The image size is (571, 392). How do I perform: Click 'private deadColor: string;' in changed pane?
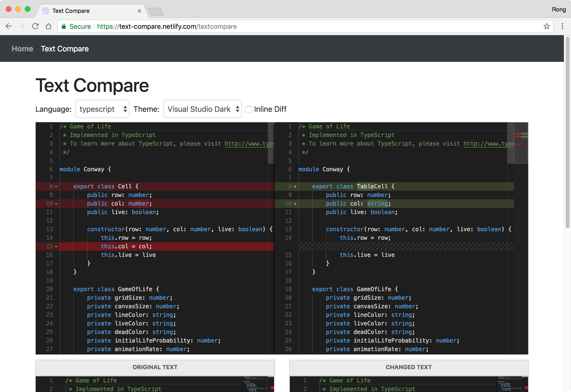pos(370,332)
